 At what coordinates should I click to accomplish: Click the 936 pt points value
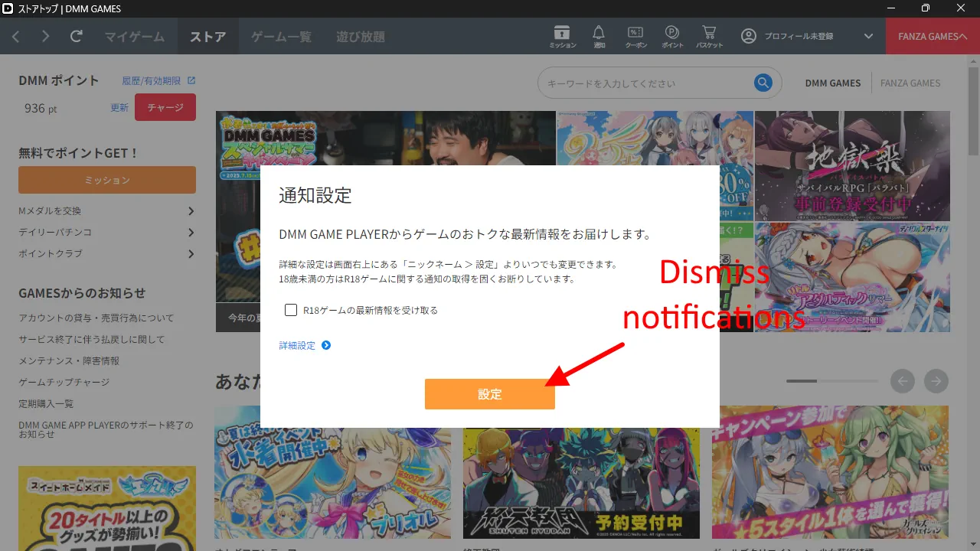pyautogui.click(x=41, y=108)
